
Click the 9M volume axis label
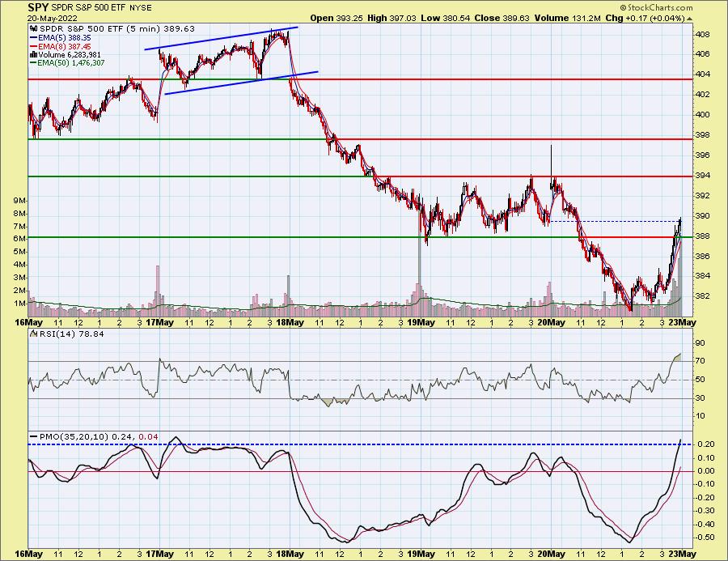tap(19, 201)
